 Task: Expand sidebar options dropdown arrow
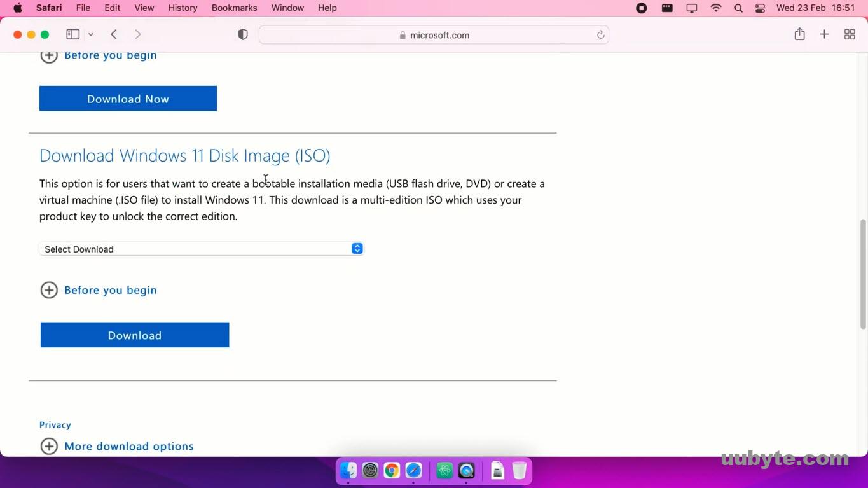point(91,34)
